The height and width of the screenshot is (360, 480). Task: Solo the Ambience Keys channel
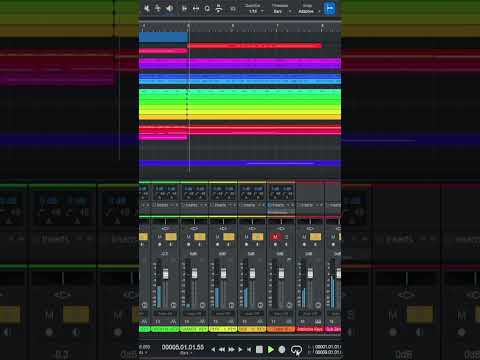pos(315,237)
